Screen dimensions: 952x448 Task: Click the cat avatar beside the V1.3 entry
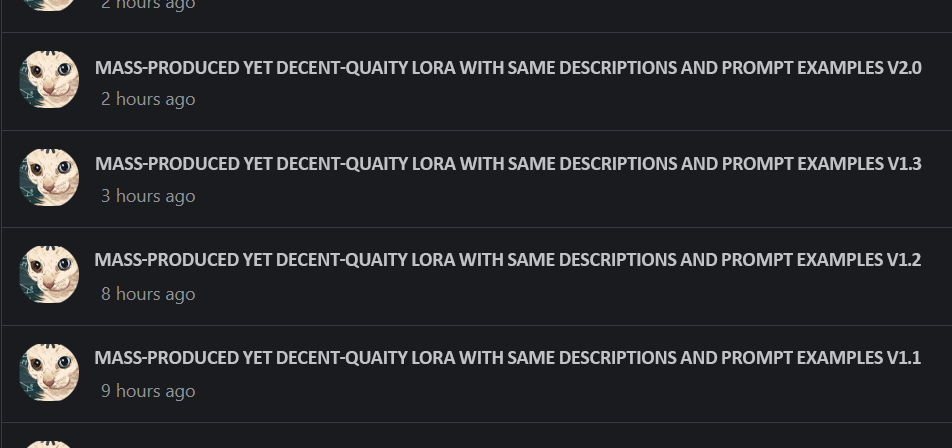(49, 177)
